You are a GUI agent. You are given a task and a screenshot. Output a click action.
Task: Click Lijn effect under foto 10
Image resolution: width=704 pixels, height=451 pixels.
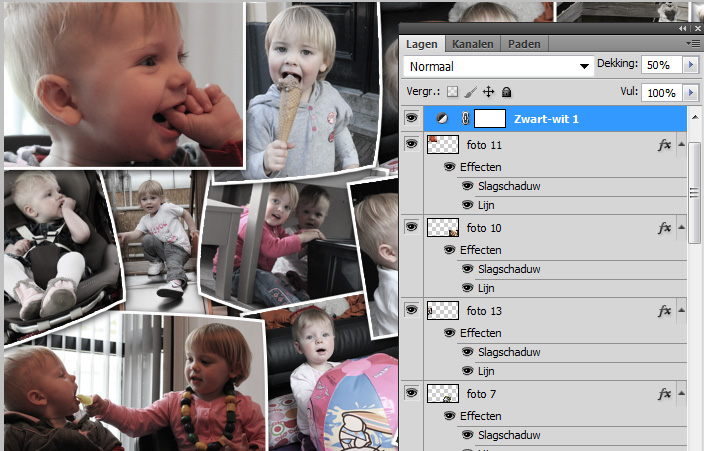point(486,288)
